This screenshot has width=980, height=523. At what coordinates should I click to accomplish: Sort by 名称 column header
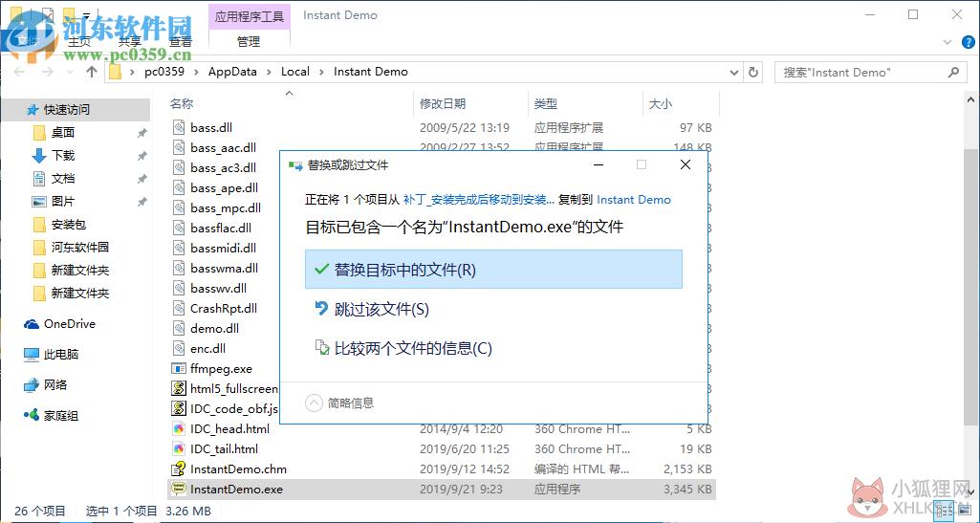point(182,104)
